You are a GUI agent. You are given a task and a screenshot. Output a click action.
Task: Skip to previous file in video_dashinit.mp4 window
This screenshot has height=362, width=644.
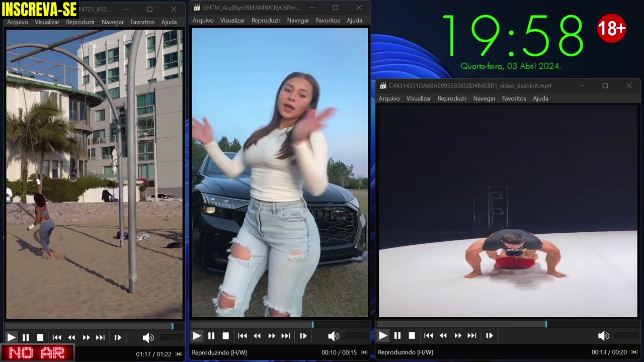[429, 335]
